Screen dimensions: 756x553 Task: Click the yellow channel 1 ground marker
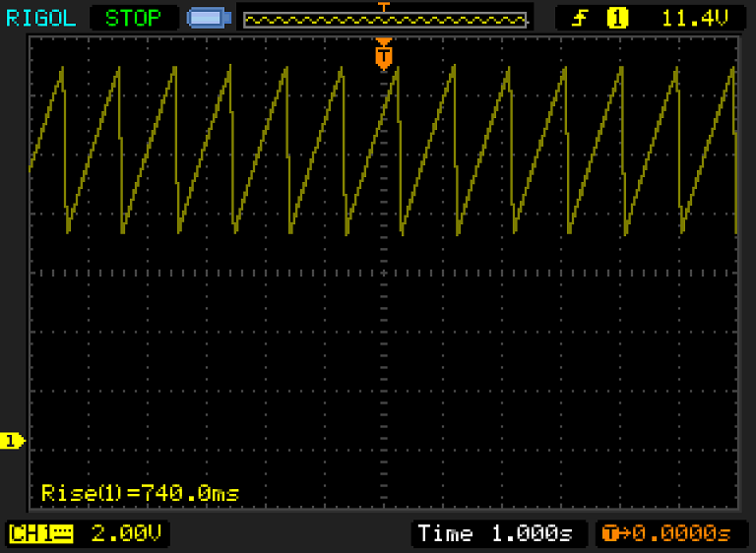click(12, 440)
